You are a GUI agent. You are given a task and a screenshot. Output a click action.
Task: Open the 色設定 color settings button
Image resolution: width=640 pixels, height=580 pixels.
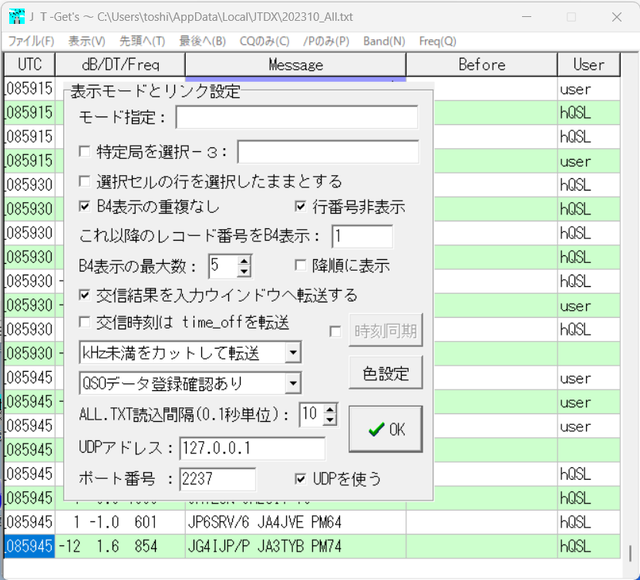tap(386, 373)
